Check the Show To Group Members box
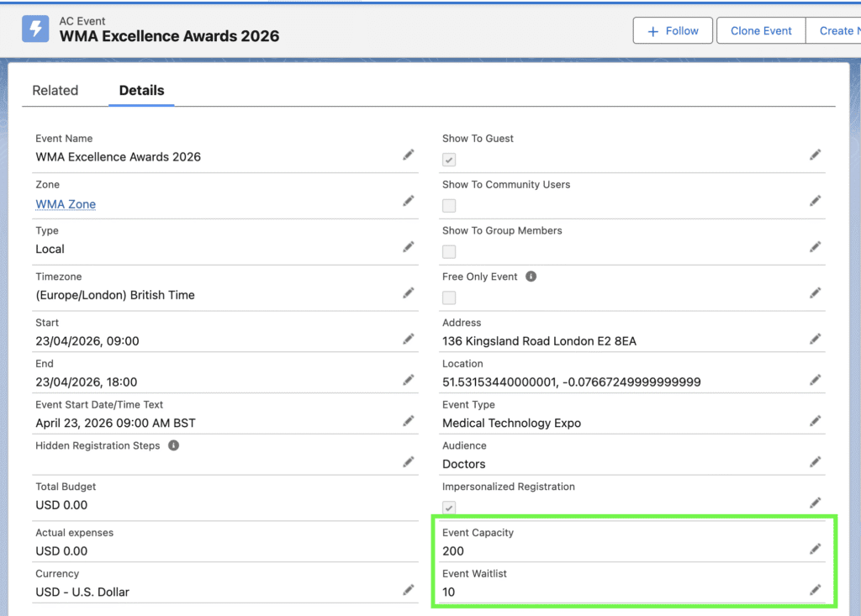 [x=449, y=252]
